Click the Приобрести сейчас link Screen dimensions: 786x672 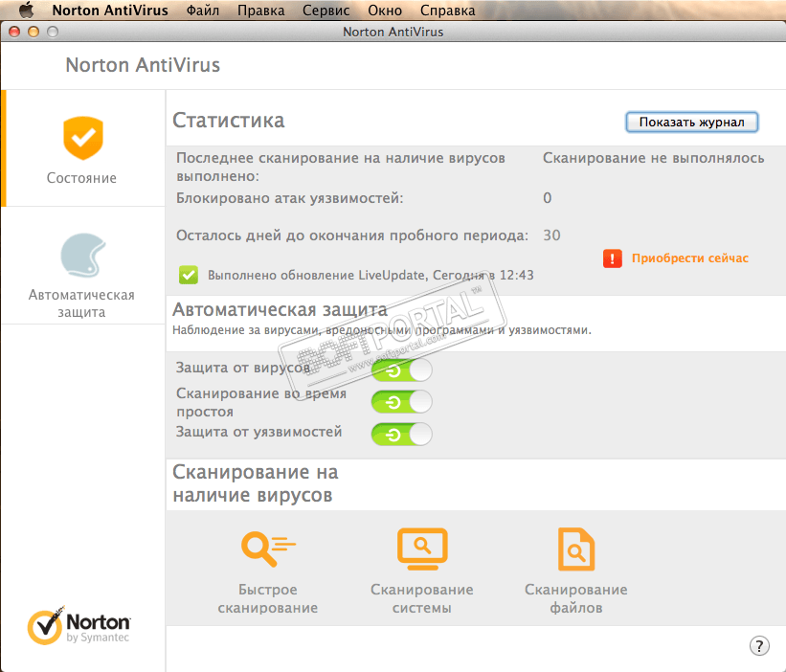tap(689, 258)
